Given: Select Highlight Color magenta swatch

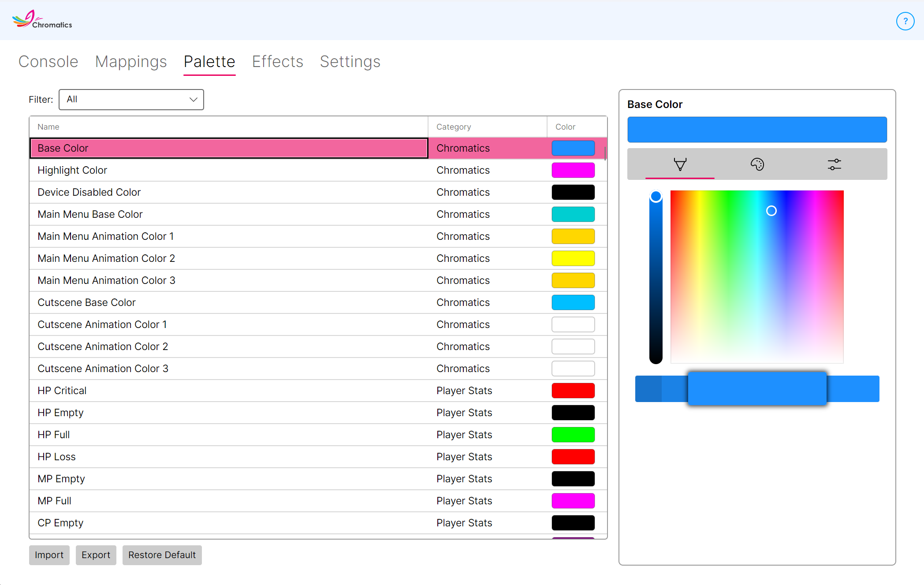Looking at the screenshot, I should tap(573, 170).
